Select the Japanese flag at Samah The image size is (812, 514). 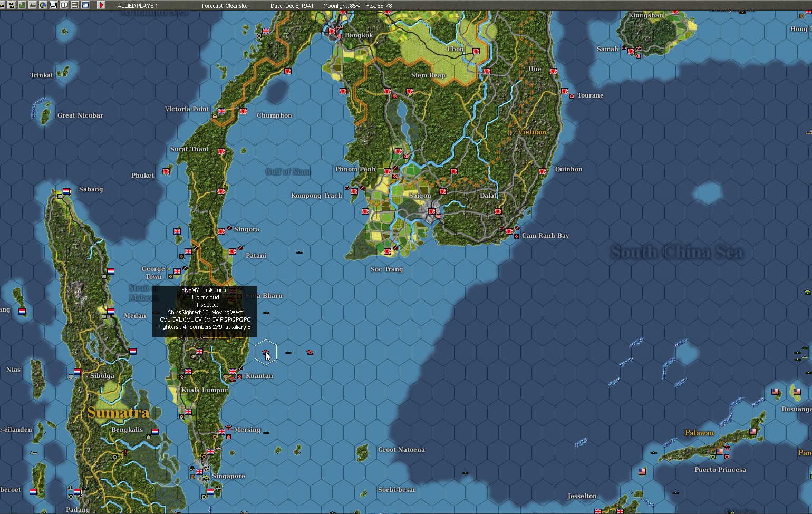pos(631,52)
